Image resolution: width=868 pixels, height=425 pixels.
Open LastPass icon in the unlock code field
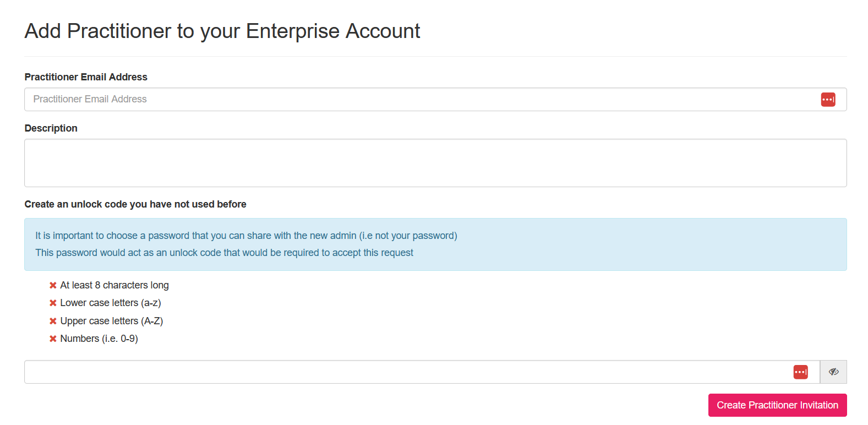coord(800,372)
